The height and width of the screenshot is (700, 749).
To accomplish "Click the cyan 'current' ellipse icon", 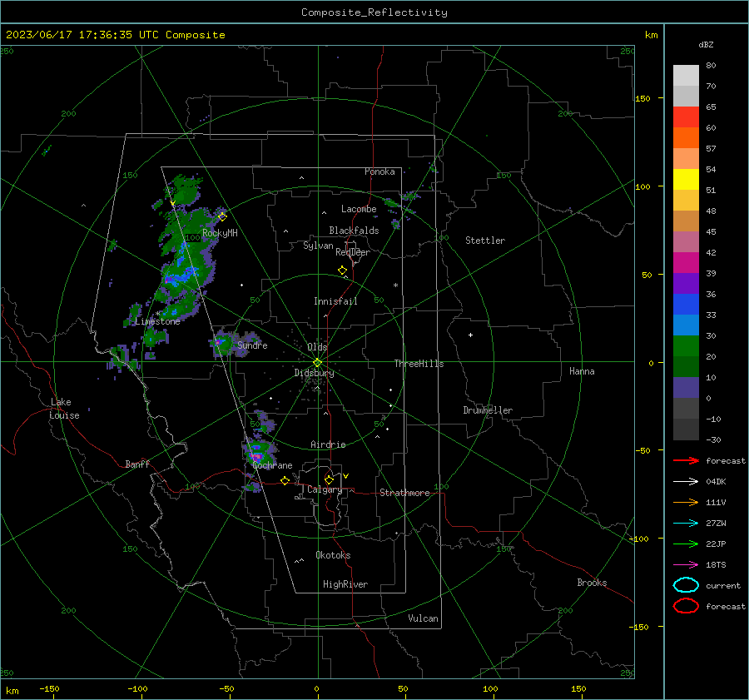I will [686, 585].
